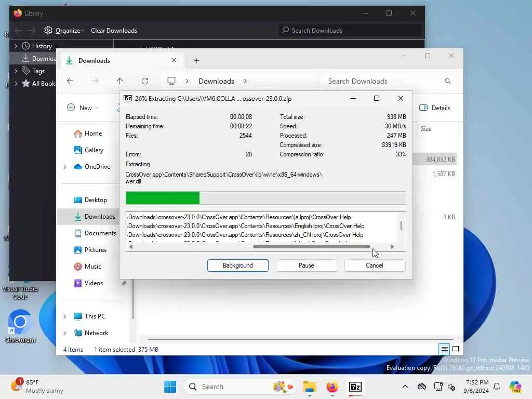532x399 pixels.
Task: Expand the This PC tree node
Action: click(65, 316)
